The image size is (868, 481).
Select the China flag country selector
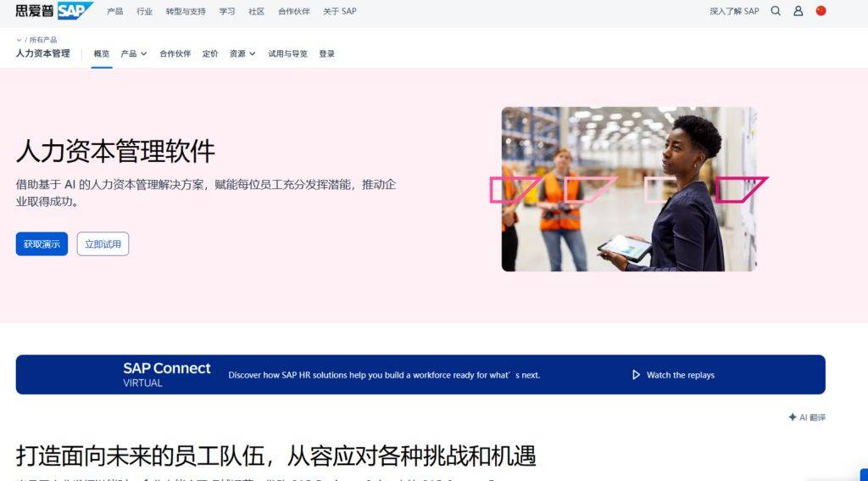(x=821, y=10)
